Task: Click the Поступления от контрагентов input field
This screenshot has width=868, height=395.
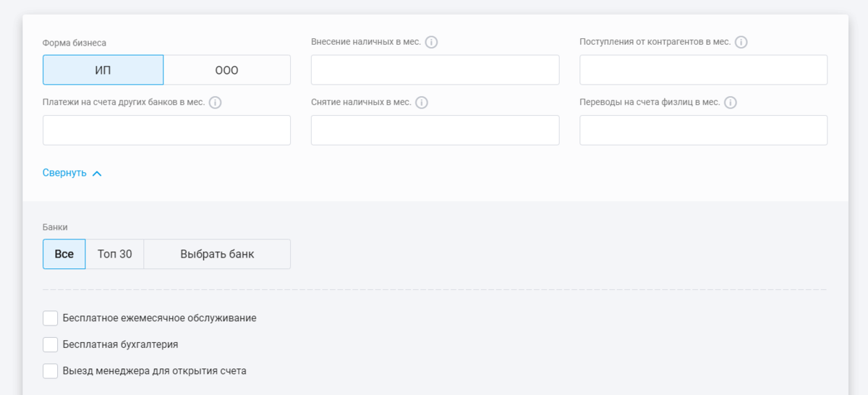Action: (703, 70)
